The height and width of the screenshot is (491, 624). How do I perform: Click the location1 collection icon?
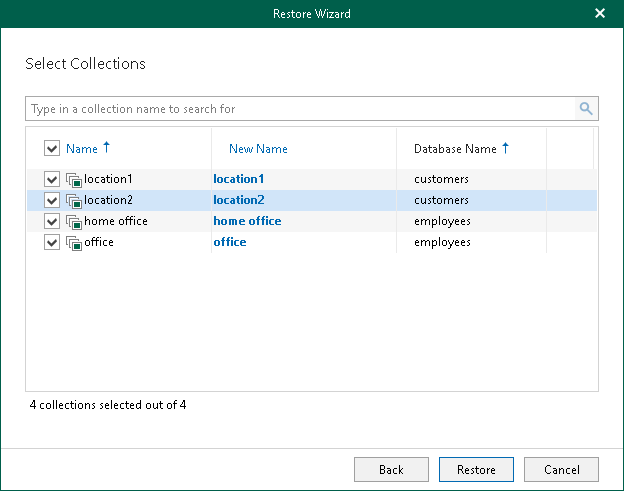coord(74,180)
